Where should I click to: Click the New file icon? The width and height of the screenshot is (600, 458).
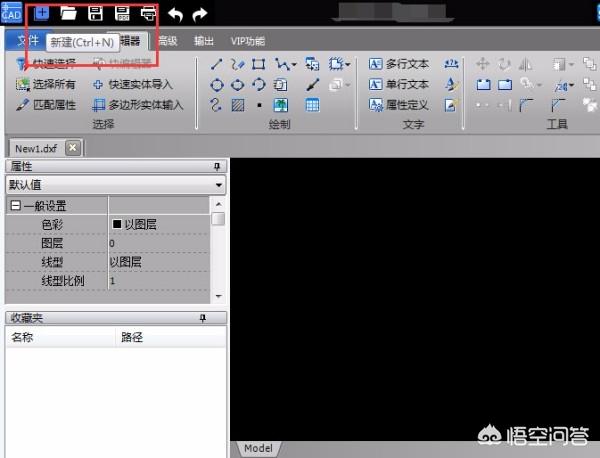pyautogui.click(x=42, y=14)
